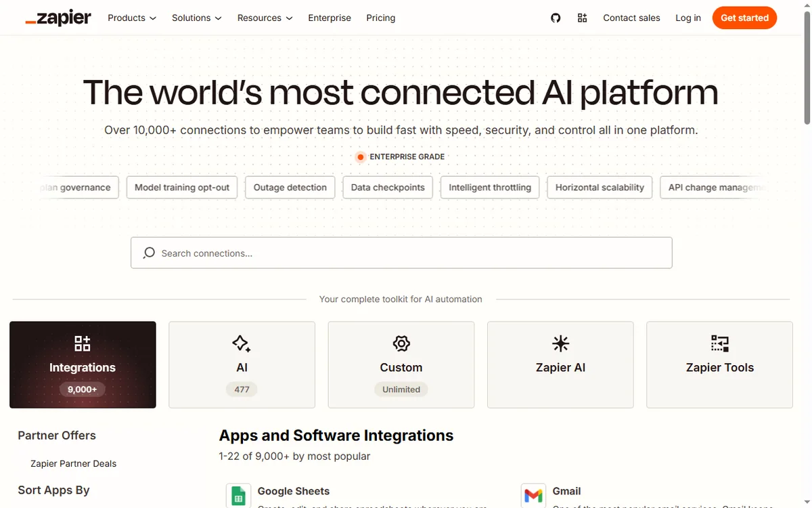Screen dimensions: 812x508
Task: Open the GitHub icon link
Action: coord(556,18)
